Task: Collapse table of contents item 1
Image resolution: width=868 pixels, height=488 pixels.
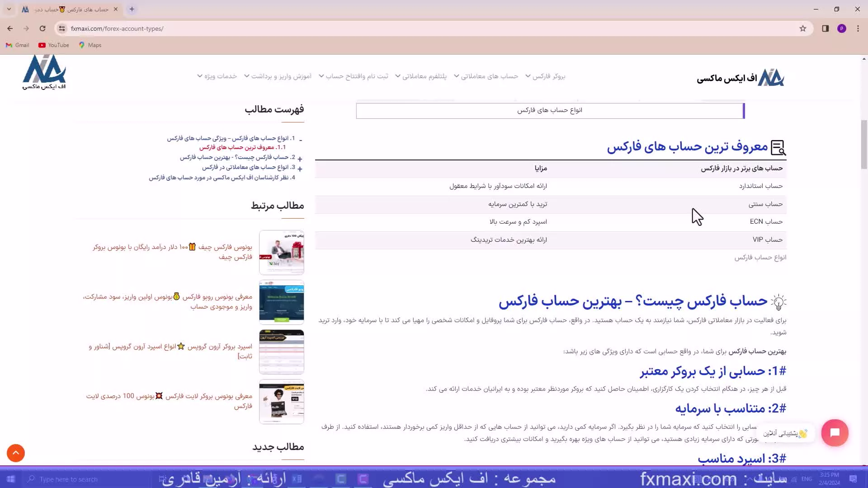Action: (301, 140)
